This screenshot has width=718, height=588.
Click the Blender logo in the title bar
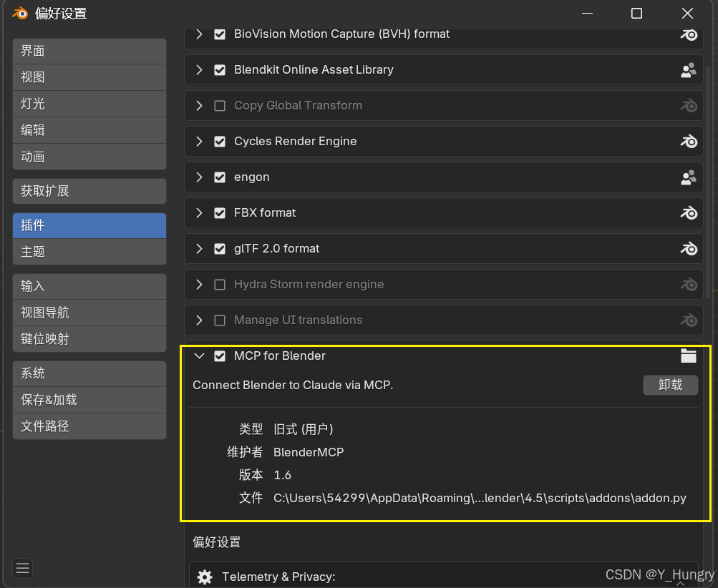coord(20,14)
